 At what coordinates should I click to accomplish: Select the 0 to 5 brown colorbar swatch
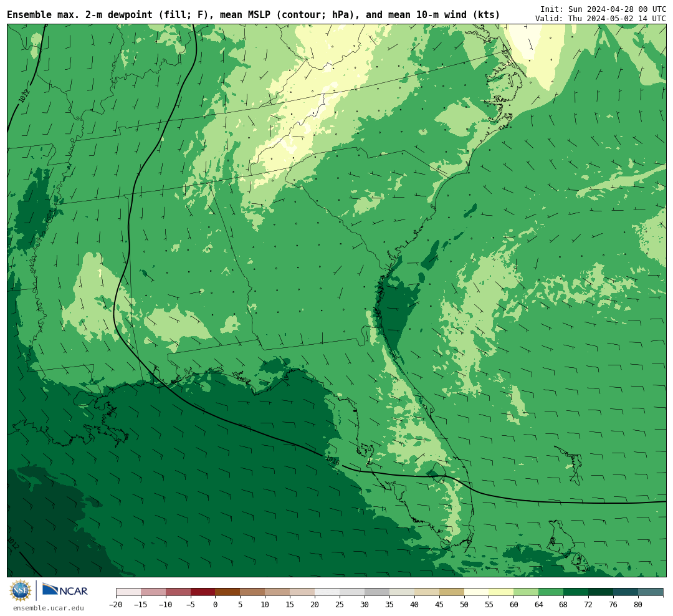tap(228, 592)
